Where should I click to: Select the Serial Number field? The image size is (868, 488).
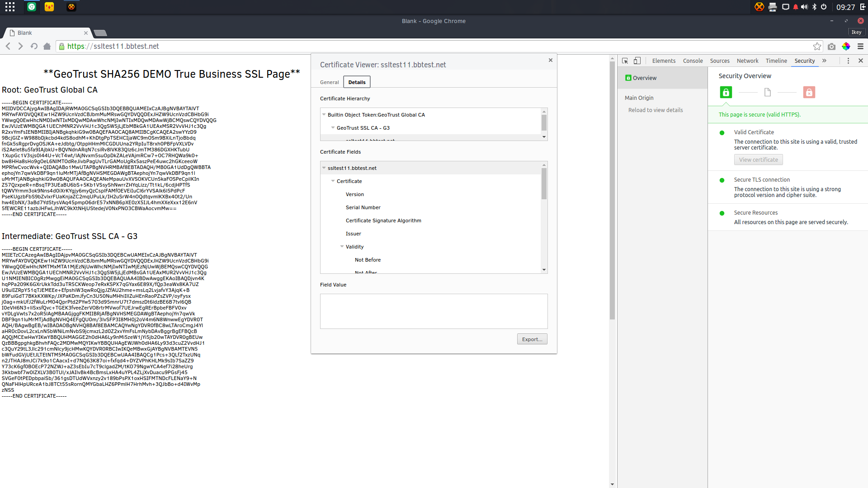point(363,207)
